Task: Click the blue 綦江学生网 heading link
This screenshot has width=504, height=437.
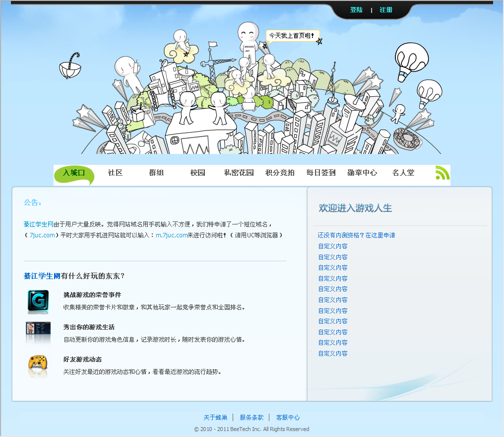Action: pyautogui.click(x=42, y=276)
